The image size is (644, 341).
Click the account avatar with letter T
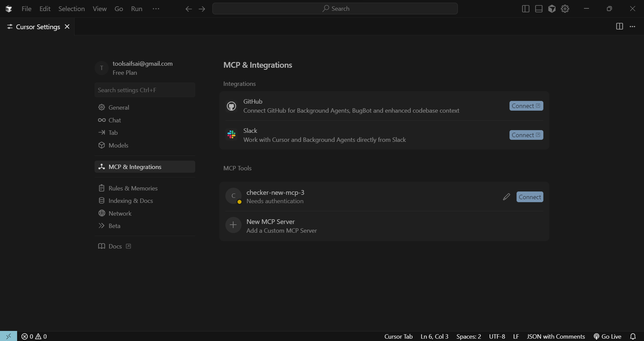coord(102,68)
